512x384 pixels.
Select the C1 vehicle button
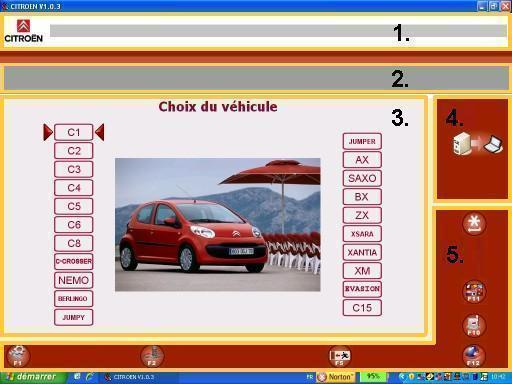click(74, 132)
